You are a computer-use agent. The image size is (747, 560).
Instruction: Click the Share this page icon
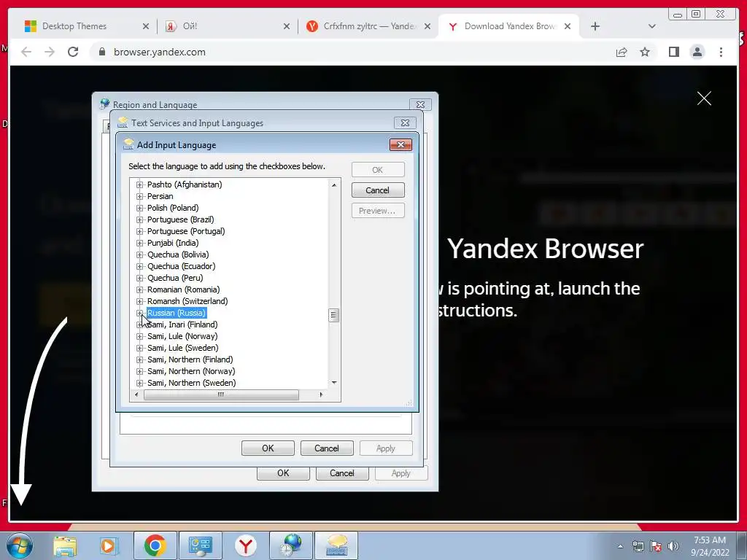[x=622, y=52]
